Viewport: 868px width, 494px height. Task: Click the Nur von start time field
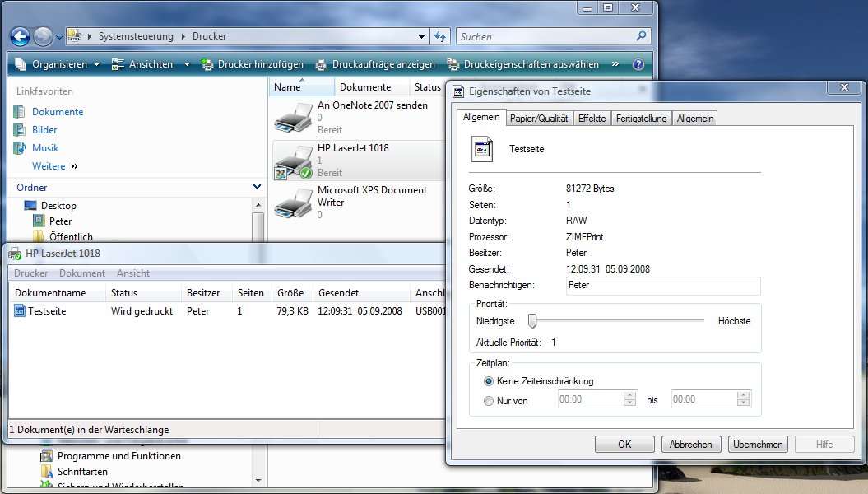(x=590, y=399)
